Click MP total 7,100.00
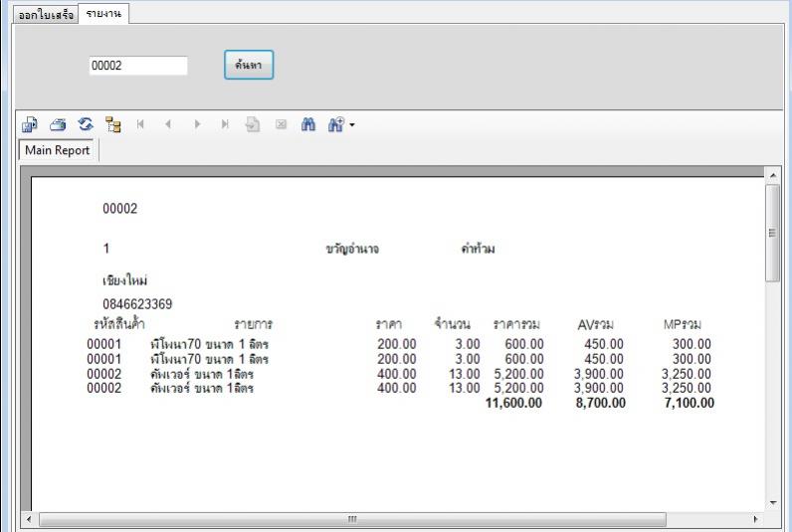Image resolution: width=792 pixels, height=532 pixels. tap(690, 403)
